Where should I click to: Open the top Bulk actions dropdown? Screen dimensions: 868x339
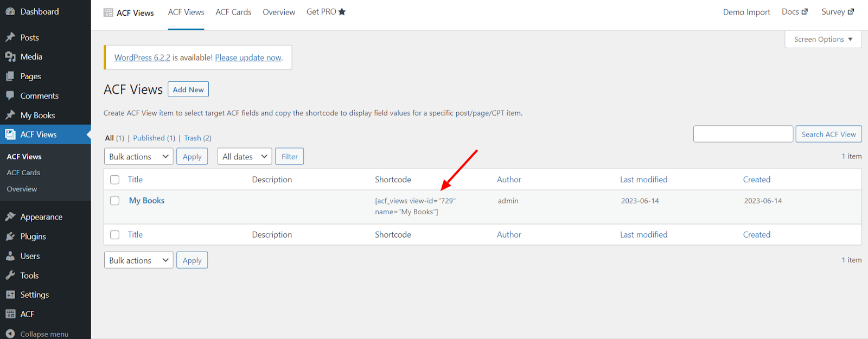(139, 157)
